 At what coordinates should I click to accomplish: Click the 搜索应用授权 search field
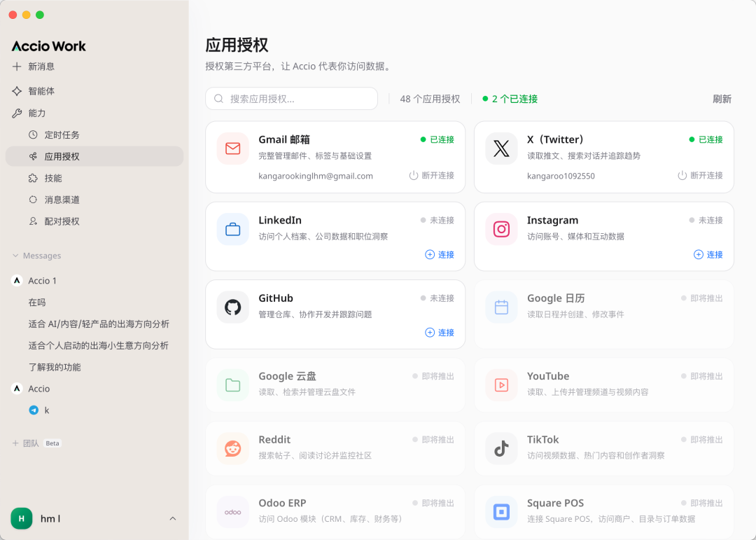click(290, 99)
